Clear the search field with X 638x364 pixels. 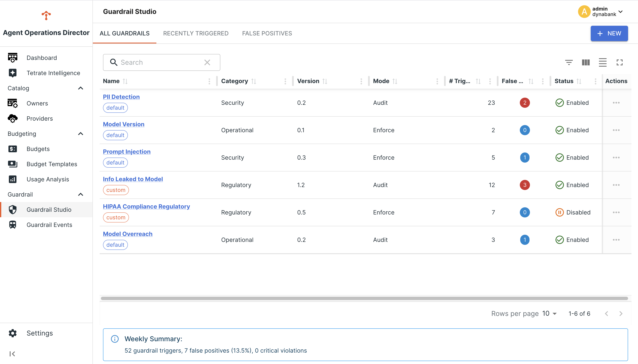(x=207, y=62)
